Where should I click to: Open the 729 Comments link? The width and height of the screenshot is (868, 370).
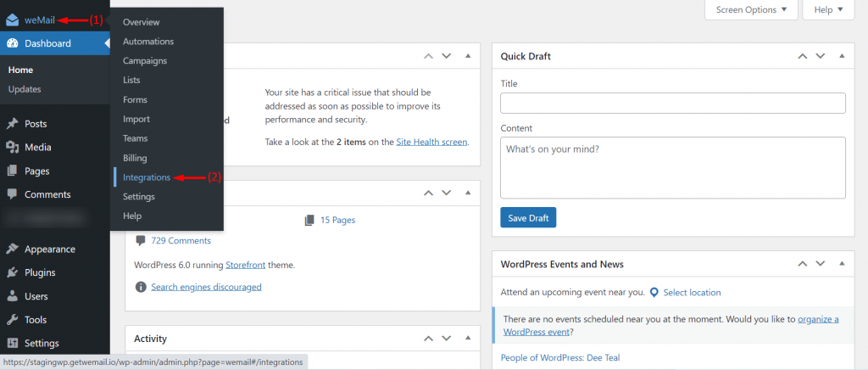[181, 240]
